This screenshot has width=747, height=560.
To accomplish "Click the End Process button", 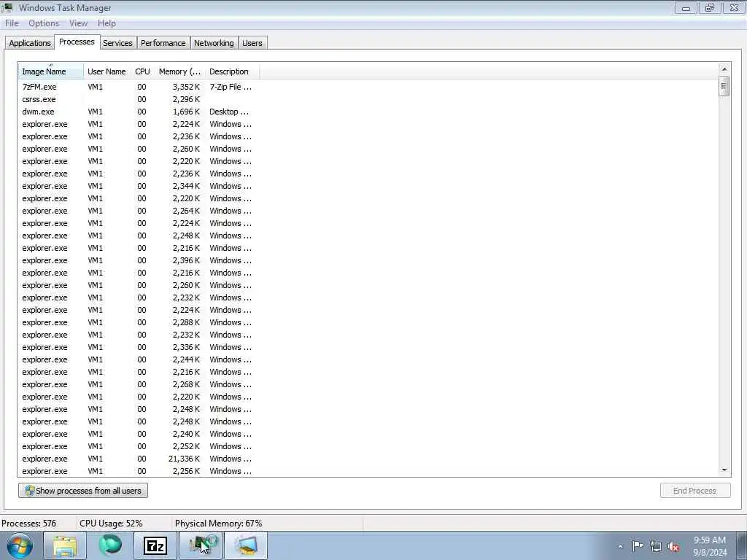I will pyautogui.click(x=695, y=491).
